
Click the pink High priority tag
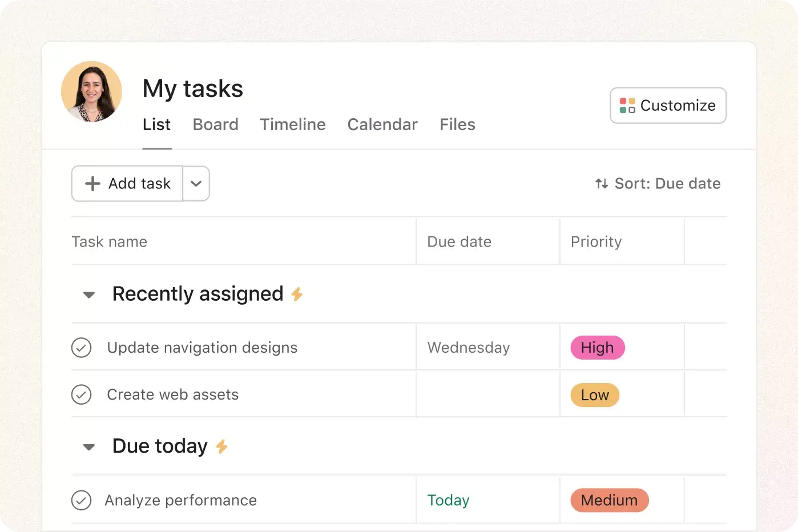pyautogui.click(x=597, y=347)
